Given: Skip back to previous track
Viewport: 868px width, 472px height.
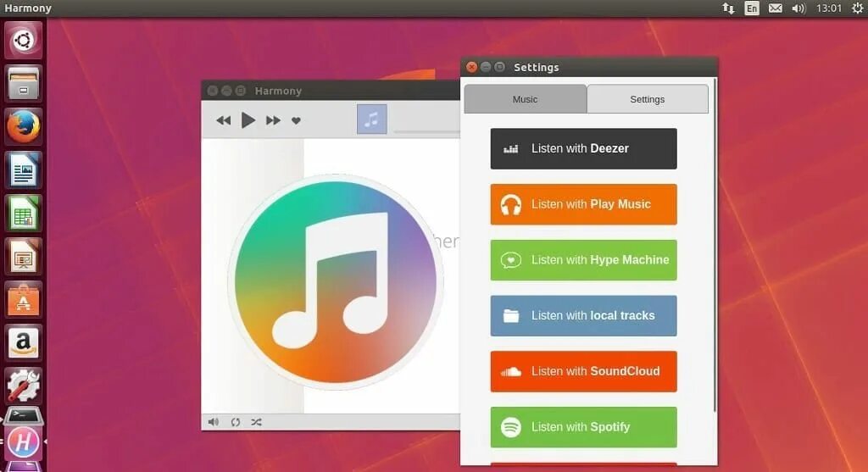Looking at the screenshot, I should point(224,120).
